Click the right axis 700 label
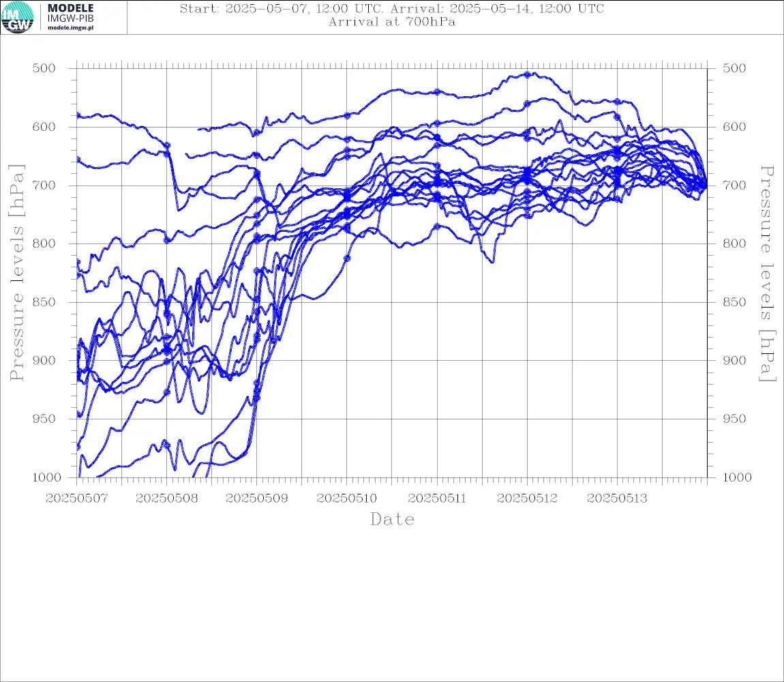This screenshot has height=682, width=784. (734, 185)
